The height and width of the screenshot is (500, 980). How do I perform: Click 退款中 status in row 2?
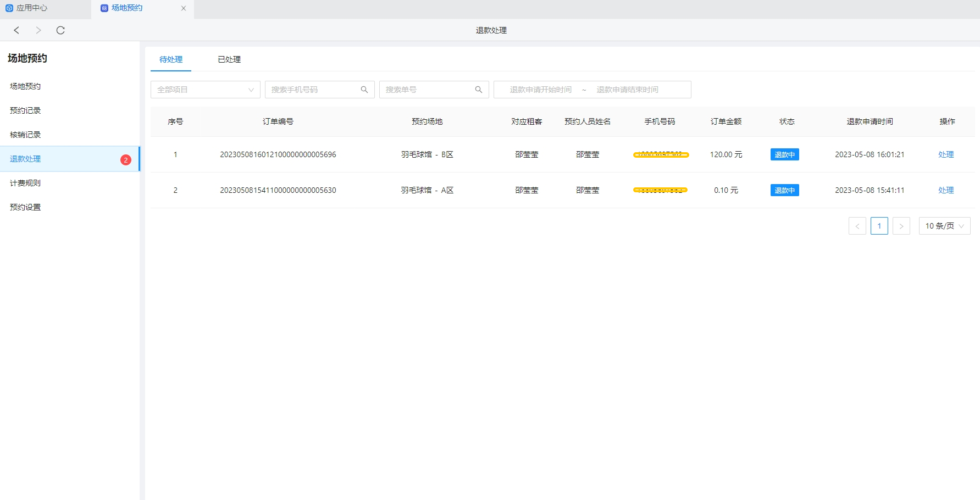click(x=785, y=190)
